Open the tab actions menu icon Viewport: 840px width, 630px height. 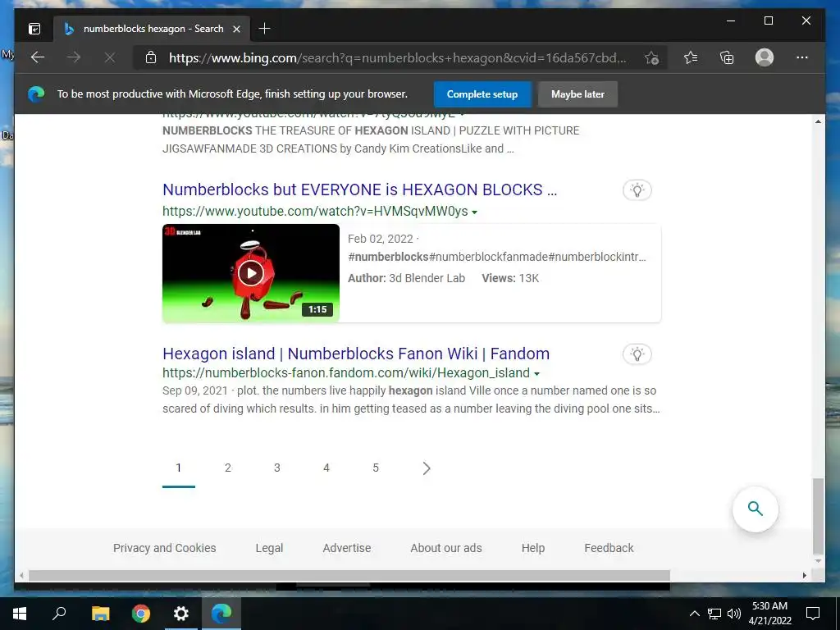pos(34,29)
